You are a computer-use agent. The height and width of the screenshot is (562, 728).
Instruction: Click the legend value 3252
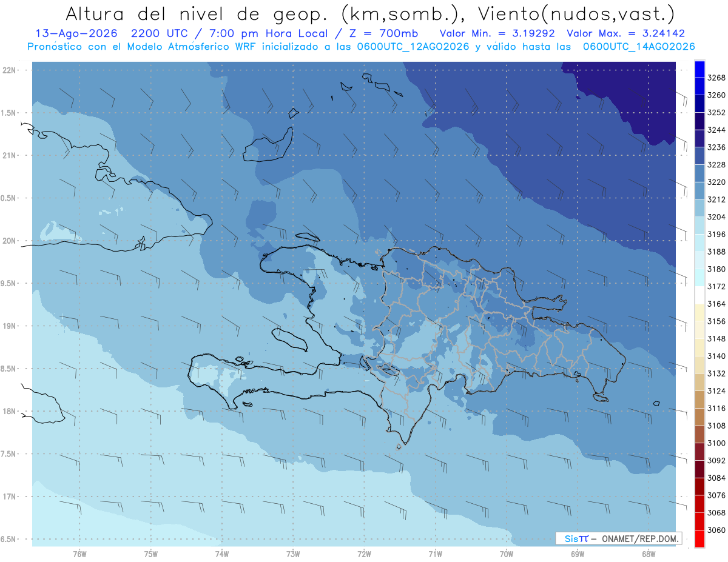[x=716, y=113]
